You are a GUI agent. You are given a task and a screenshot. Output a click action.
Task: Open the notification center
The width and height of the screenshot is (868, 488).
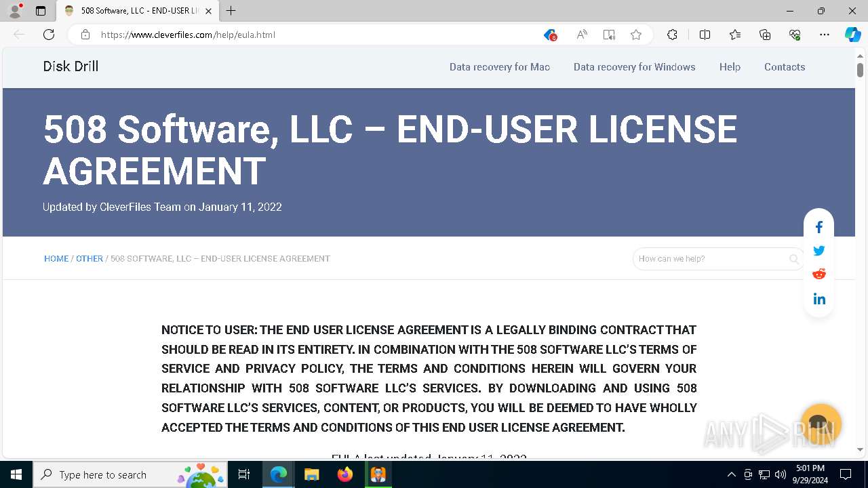[846, 474]
